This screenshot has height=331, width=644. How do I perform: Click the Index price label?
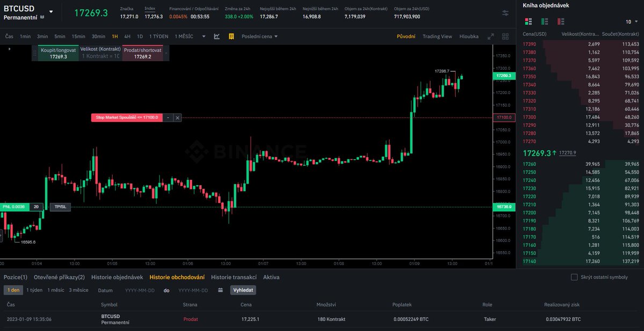(150, 9)
